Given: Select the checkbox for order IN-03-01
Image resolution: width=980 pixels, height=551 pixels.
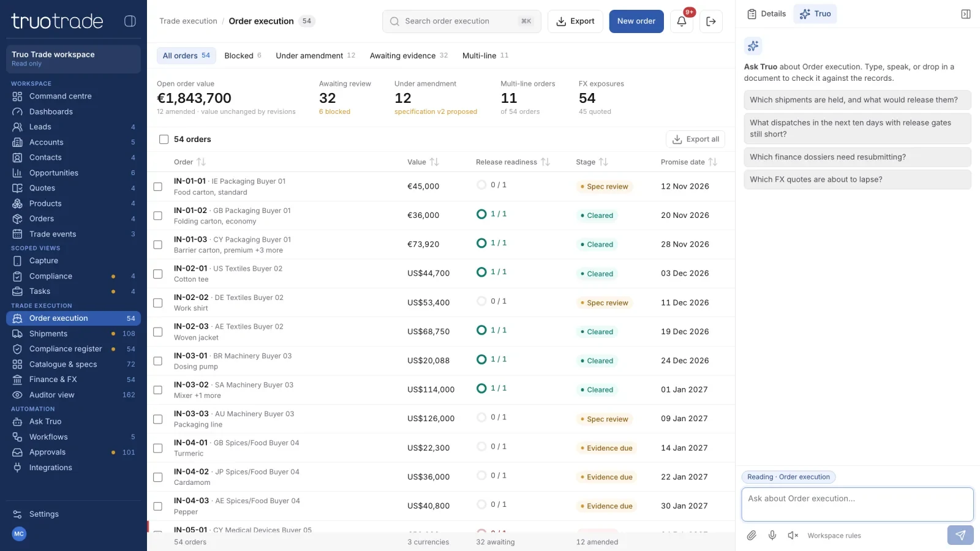Looking at the screenshot, I should pyautogui.click(x=157, y=361).
